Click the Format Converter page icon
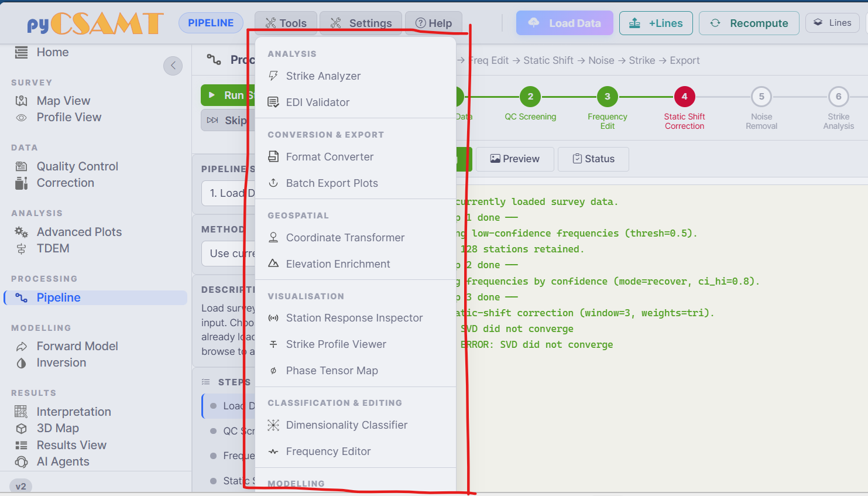Screen dimensions: 868x496 tap(273, 156)
